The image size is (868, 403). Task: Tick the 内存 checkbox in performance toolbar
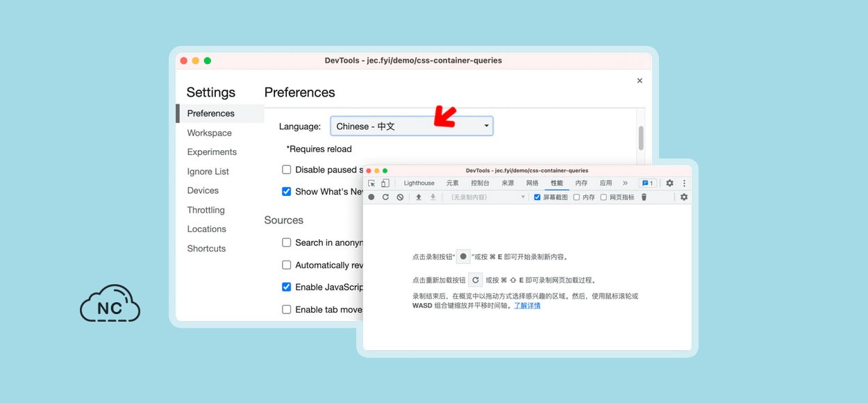point(576,197)
